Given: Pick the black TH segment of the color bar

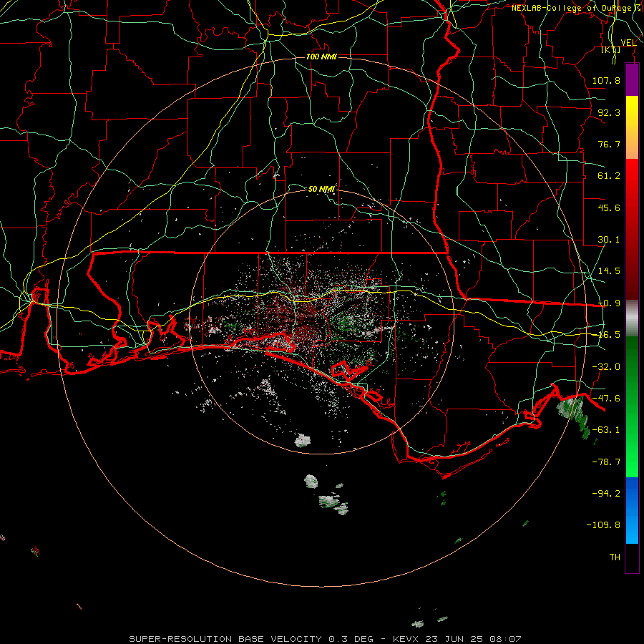Looking at the screenshot, I should click(x=632, y=557).
